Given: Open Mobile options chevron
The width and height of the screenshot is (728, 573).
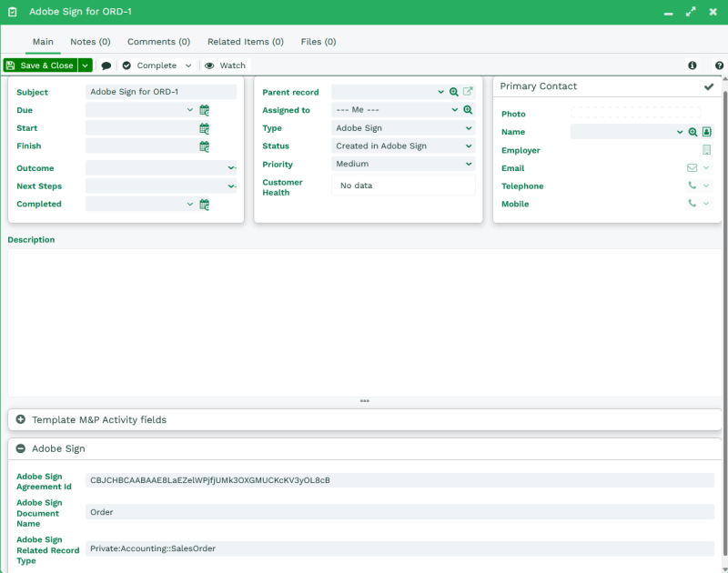Looking at the screenshot, I should click(706, 203).
